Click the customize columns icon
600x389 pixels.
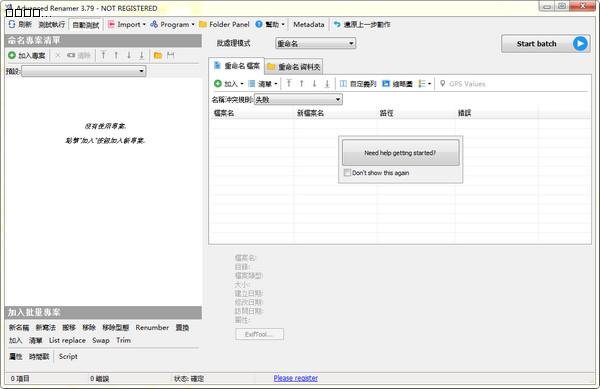[x=343, y=84]
